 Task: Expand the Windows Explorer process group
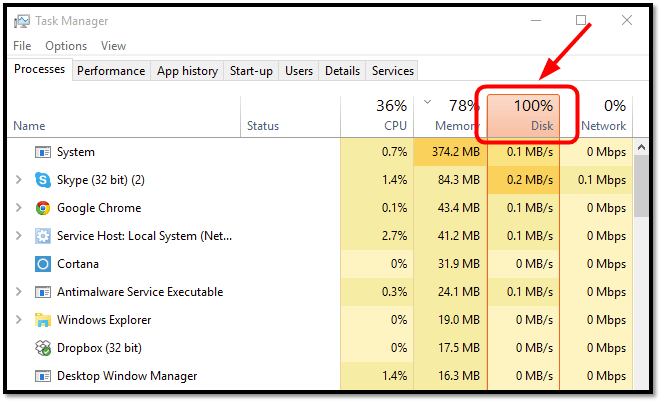(x=19, y=320)
